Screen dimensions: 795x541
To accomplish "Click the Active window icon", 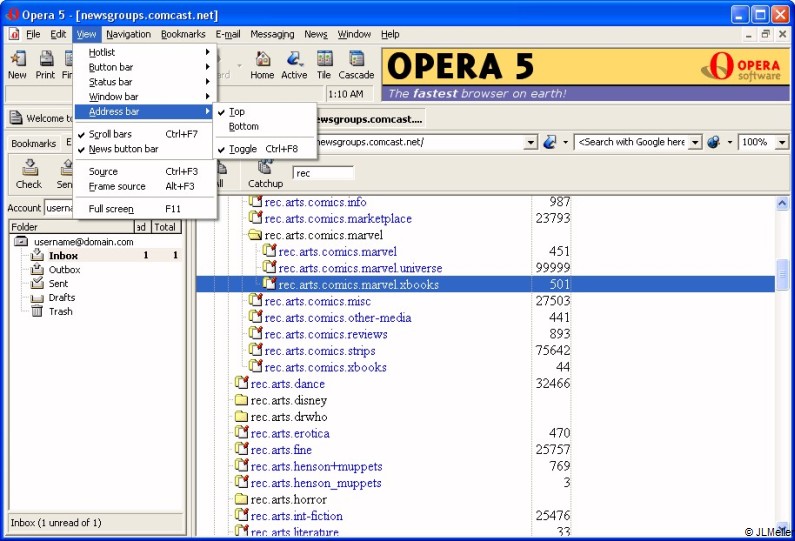I will [294, 59].
